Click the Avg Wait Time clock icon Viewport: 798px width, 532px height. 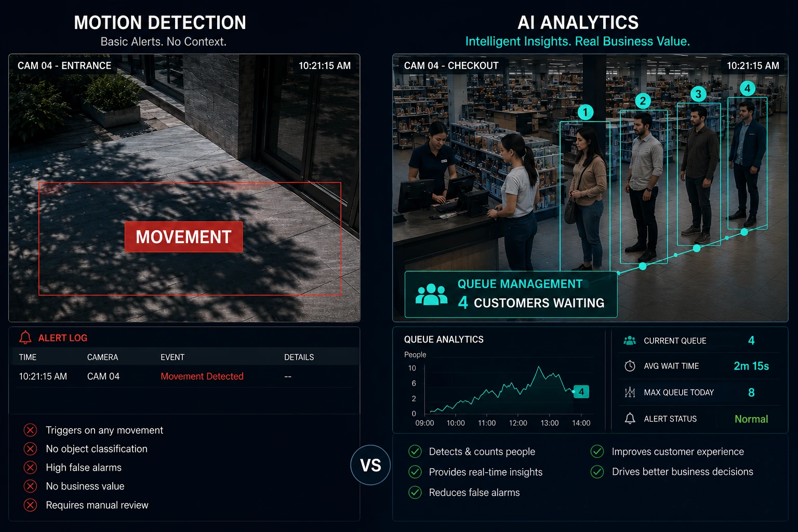630,366
